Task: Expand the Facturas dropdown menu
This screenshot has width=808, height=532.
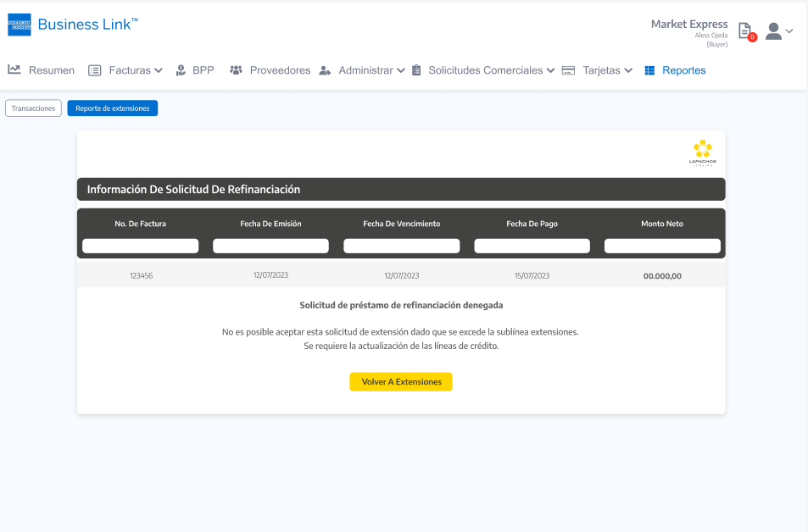Action: [x=158, y=70]
